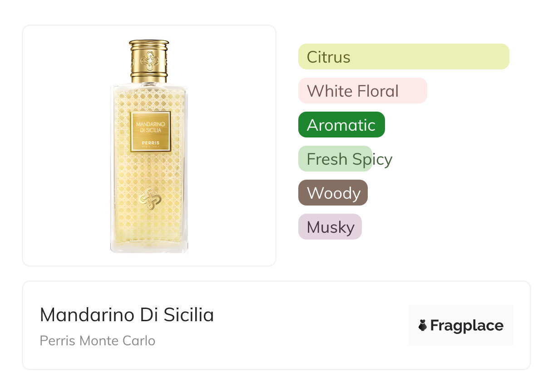
Task: Click the Perris Monte Carlo brand name
Action: (x=97, y=341)
